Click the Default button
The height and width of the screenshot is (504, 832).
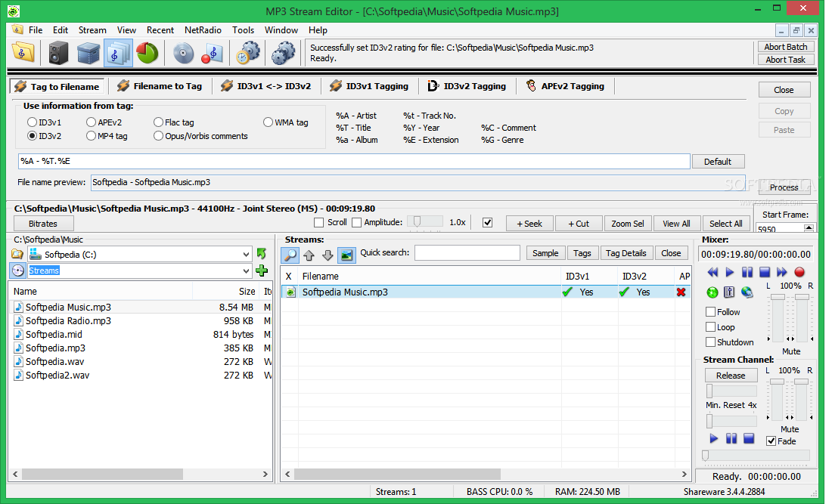[717, 162]
